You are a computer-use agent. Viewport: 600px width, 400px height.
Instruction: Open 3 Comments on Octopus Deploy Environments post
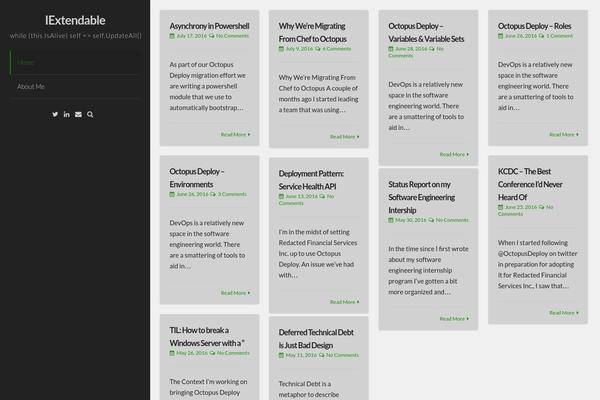click(x=232, y=194)
